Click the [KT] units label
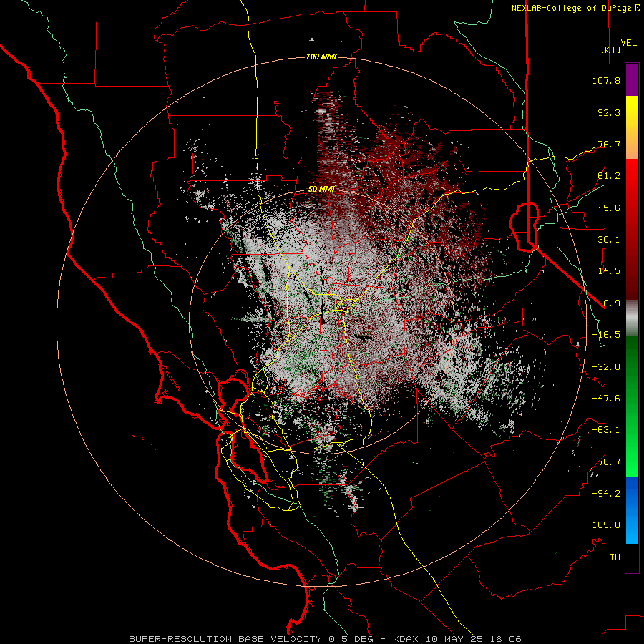This screenshot has width=644, height=644. point(610,49)
